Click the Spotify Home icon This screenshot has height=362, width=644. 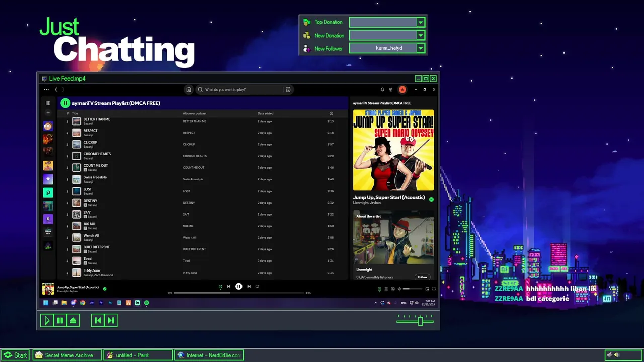click(x=189, y=89)
